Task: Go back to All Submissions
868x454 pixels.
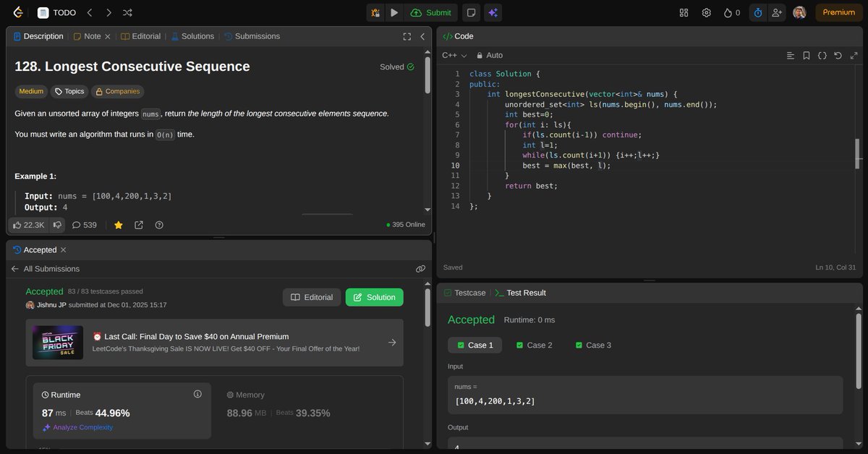Action: 45,269
